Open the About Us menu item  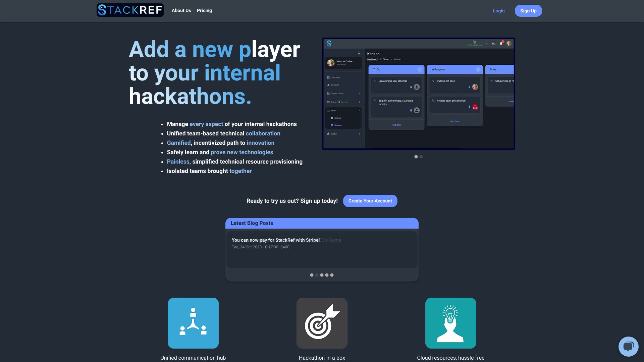click(x=181, y=11)
